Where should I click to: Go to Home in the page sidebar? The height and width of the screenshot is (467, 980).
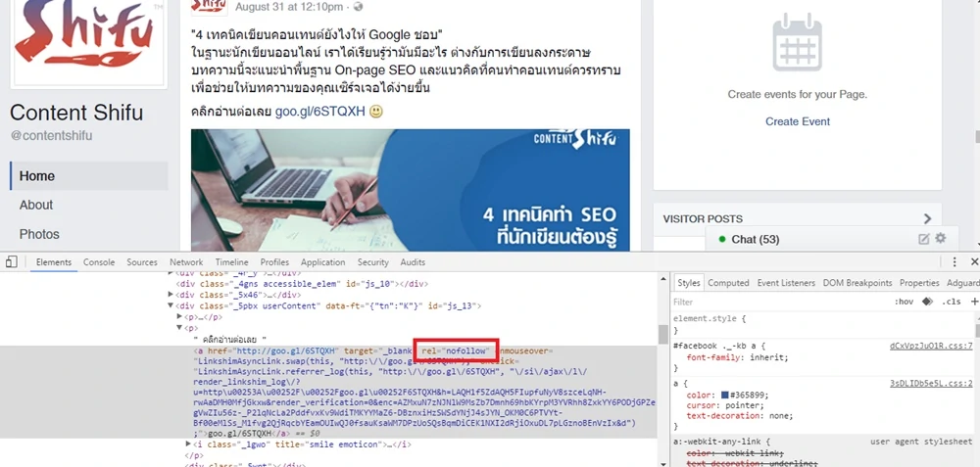click(89, 176)
